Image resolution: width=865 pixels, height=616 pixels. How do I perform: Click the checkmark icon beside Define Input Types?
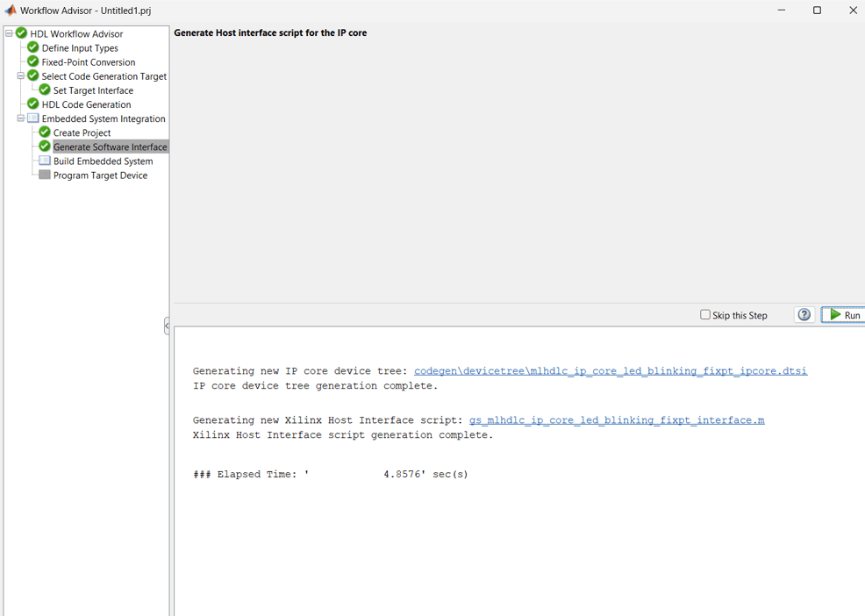tap(32, 47)
